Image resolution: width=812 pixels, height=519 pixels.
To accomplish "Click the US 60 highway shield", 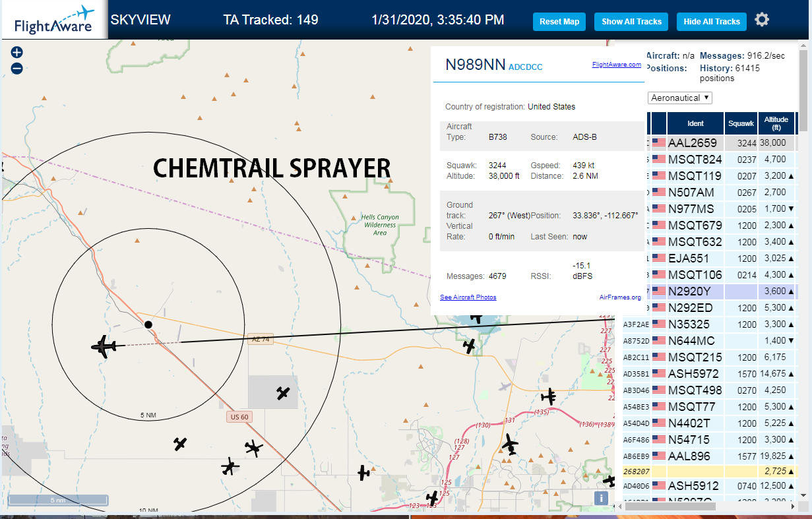I will [x=239, y=416].
